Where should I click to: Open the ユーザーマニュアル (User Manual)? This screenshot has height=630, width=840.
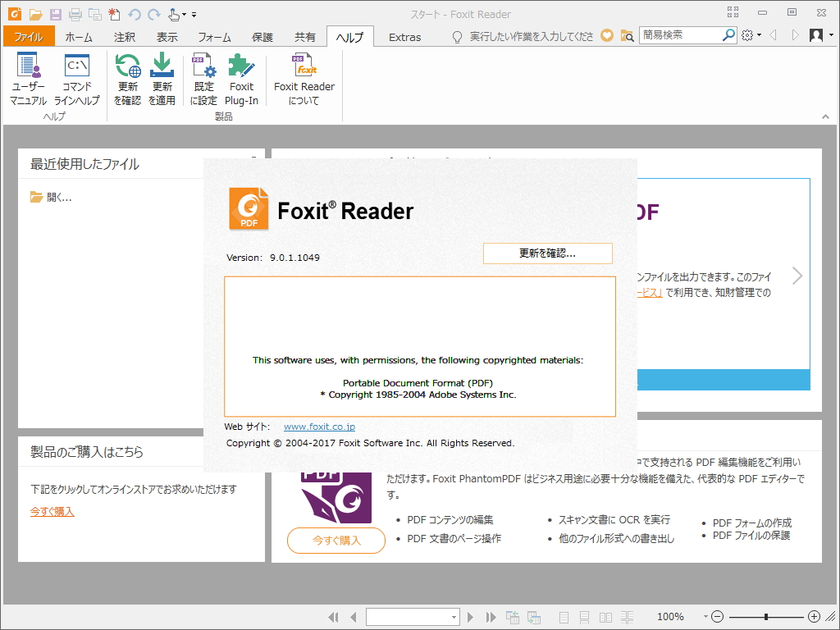point(28,78)
